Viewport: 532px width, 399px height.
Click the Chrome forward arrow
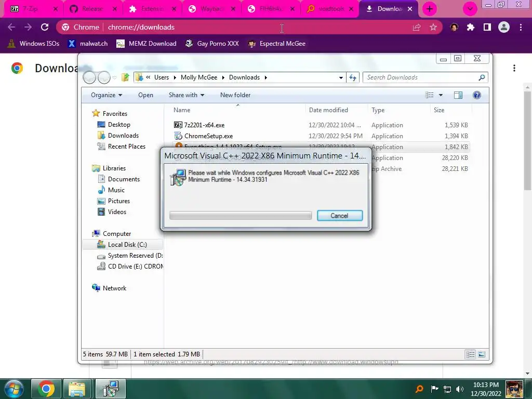(x=28, y=27)
